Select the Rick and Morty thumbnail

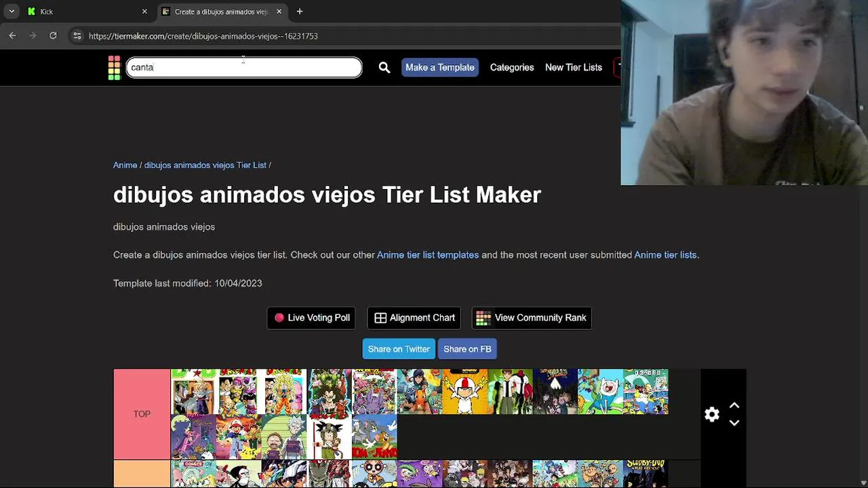click(283, 437)
